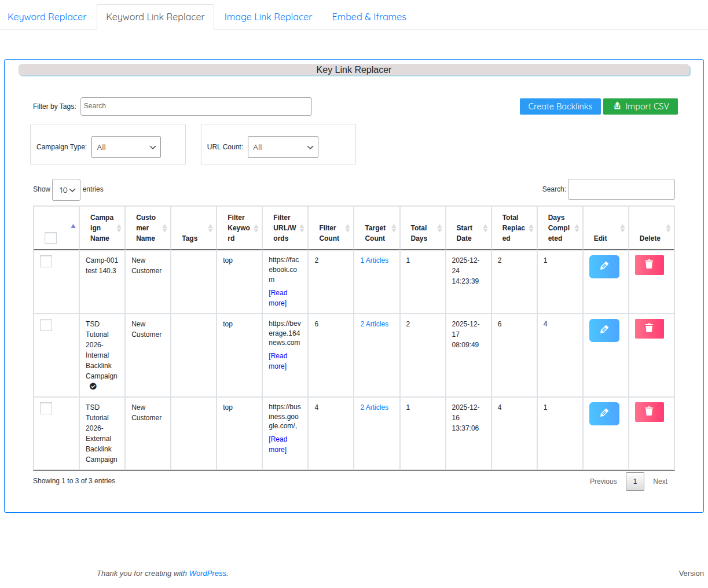Sort table by Start Date column arrows
Image resolution: width=708 pixels, height=588 pixels.
(x=485, y=228)
